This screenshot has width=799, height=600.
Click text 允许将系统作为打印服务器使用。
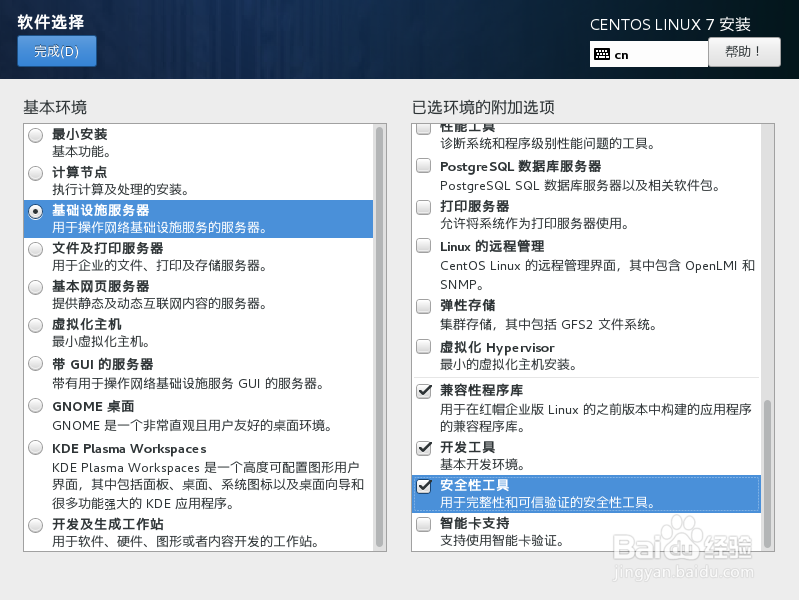(535, 224)
